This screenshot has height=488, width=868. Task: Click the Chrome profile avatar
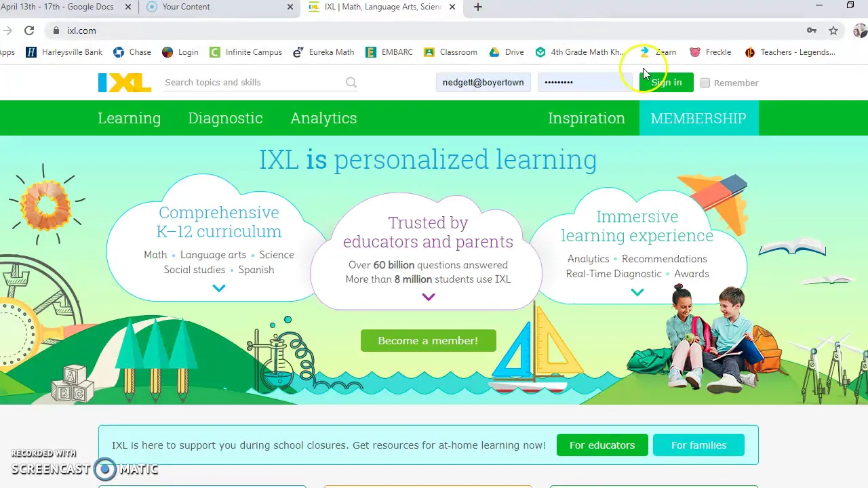(861, 30)
